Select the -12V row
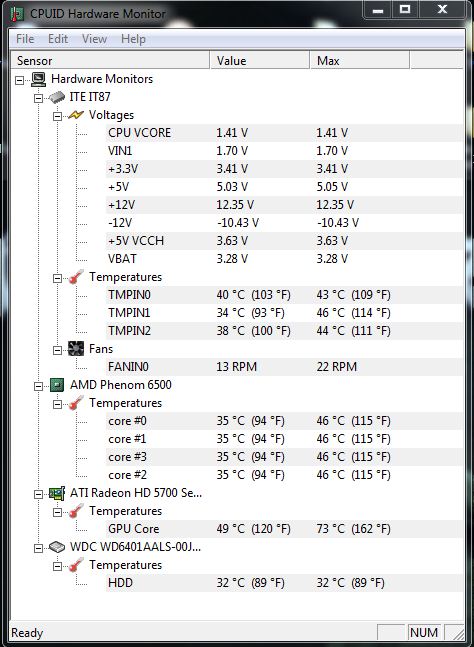This screenshot has width=474, height=647. (x=284, y=223)
